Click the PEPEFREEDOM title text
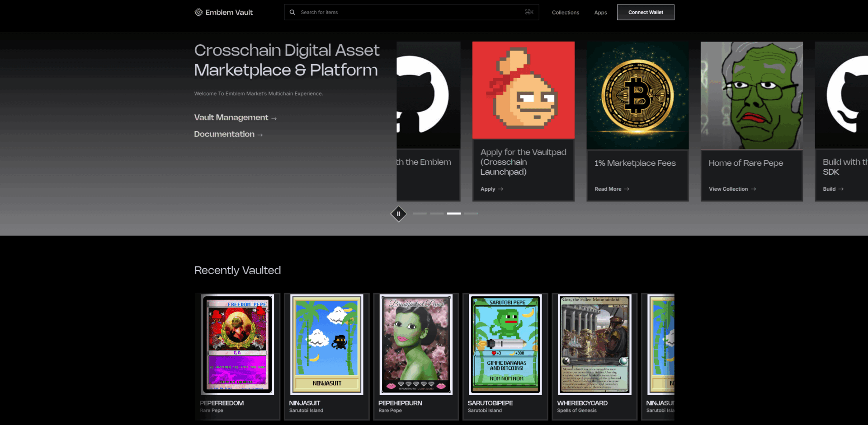The image size is (868, 425). pos(222,403)
